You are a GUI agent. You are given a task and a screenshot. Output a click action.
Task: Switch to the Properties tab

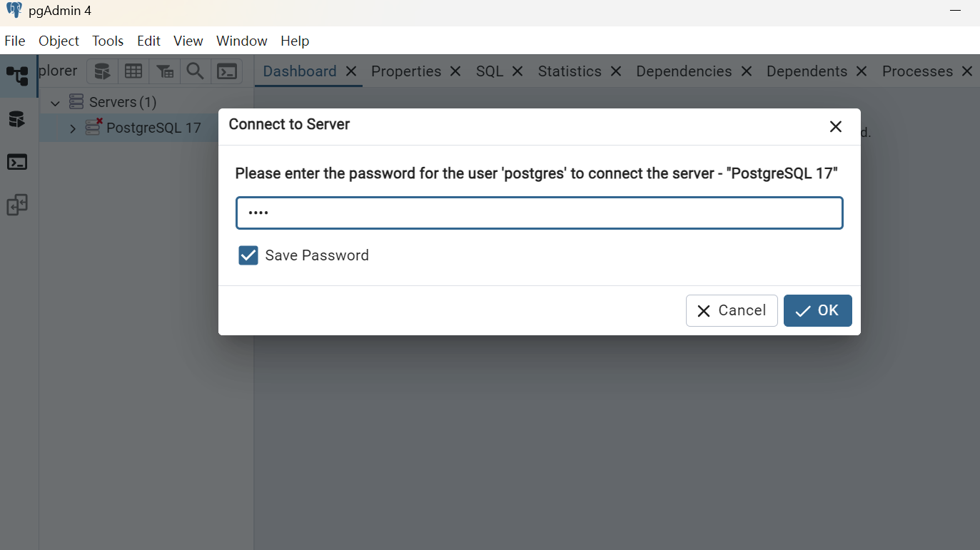pyautogui.click(x=406, y=71)
